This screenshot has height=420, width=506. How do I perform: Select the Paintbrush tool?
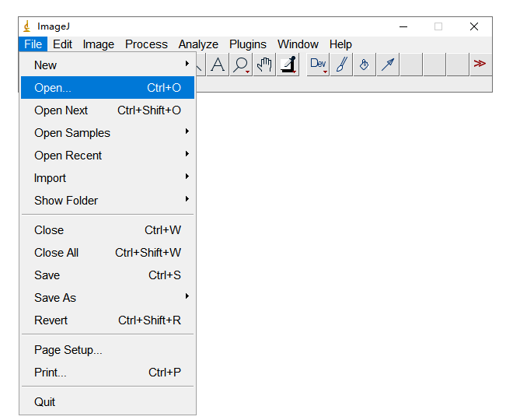point(341,65)
